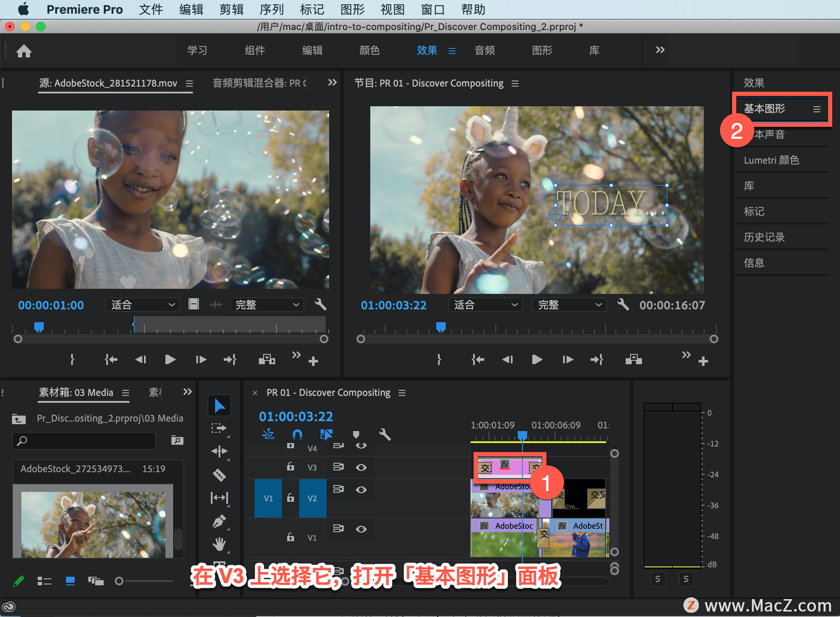Open Source monitor playback resolution dropdown
This screenshot has height=617, width=840.
point(267,305)
